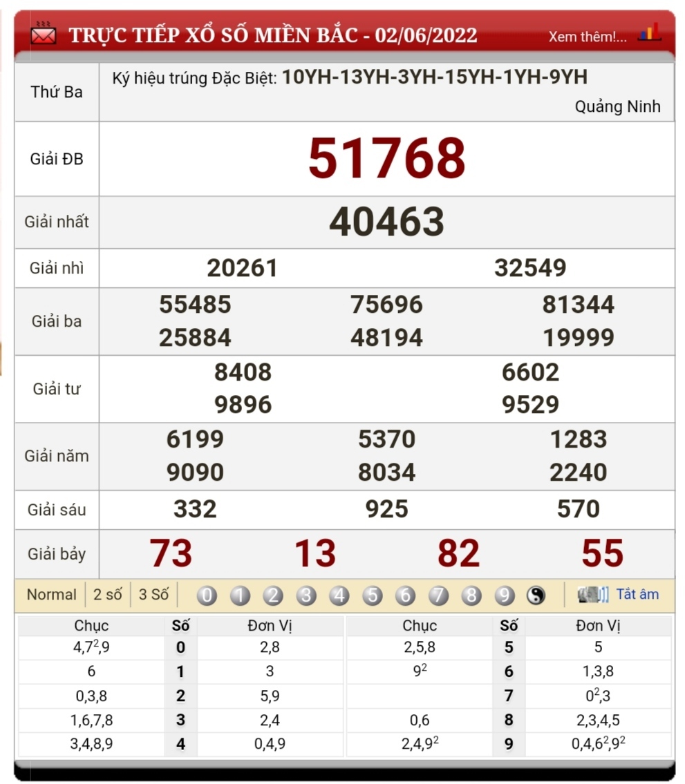
Task: Click third prize number 48194
Action: coord(387,338)
